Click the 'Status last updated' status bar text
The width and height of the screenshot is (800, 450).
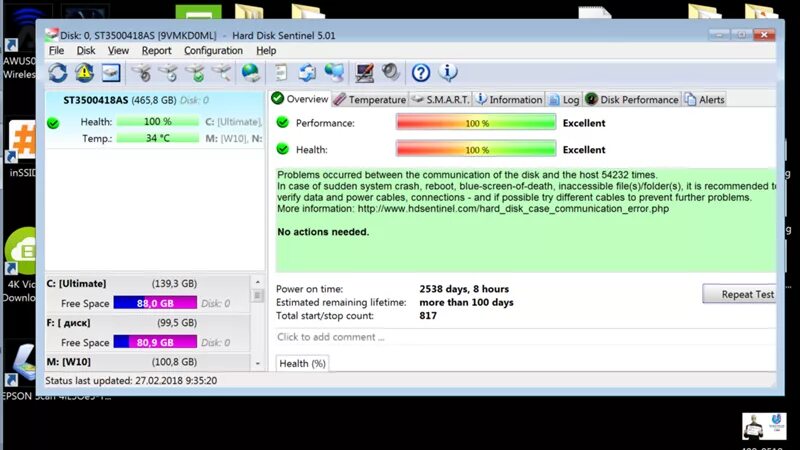click(131, 381)
